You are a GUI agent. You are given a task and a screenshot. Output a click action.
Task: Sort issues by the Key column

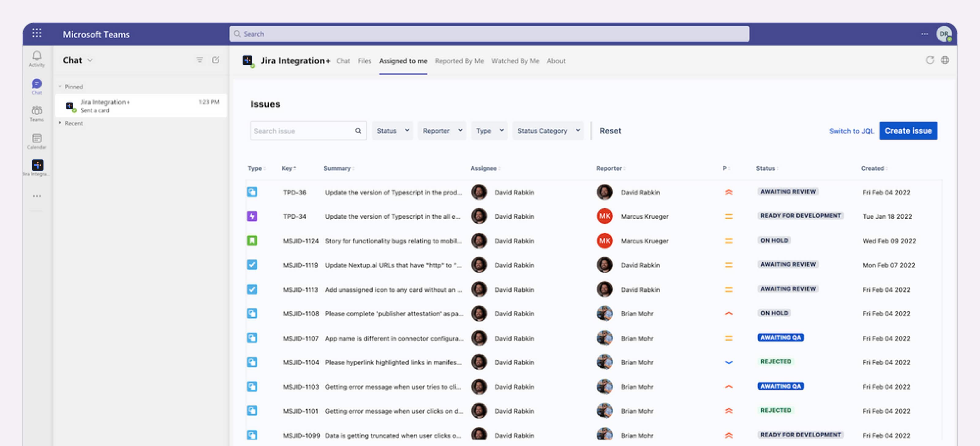point(288,168)
